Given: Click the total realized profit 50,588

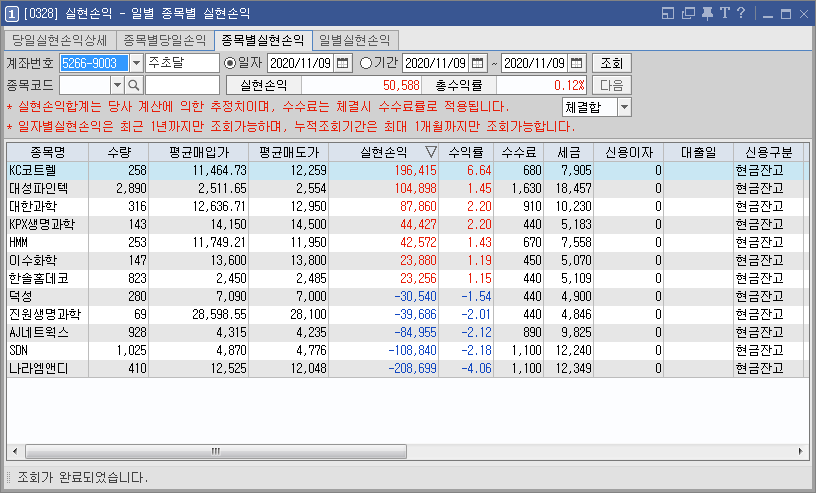Looking at the screenshot, I should [x=401, y=85].
